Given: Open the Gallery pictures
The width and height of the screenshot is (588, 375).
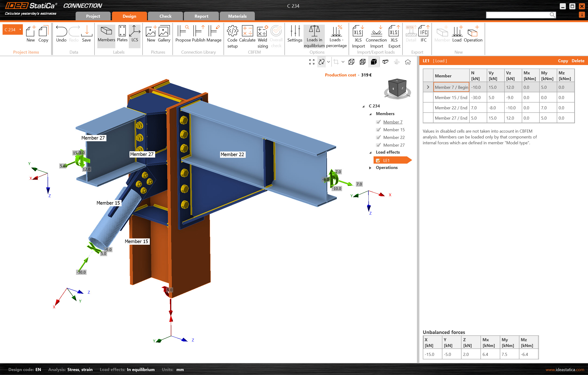Looking at the screenshot, I should [164, 32].
